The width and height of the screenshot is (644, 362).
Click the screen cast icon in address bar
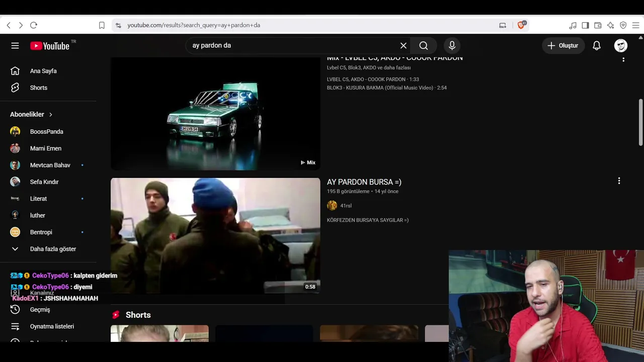(x=503, y=25)
